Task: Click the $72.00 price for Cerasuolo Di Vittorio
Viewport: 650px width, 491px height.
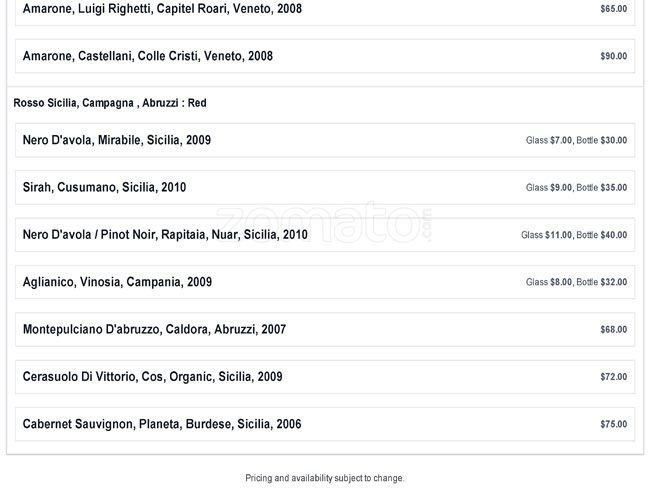Action: [x=613, y=377]
